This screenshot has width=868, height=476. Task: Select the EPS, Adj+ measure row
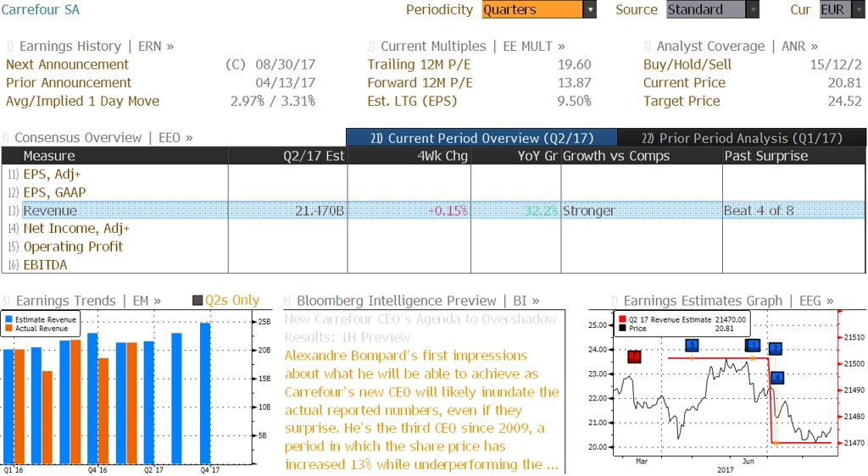coord(433,174)
